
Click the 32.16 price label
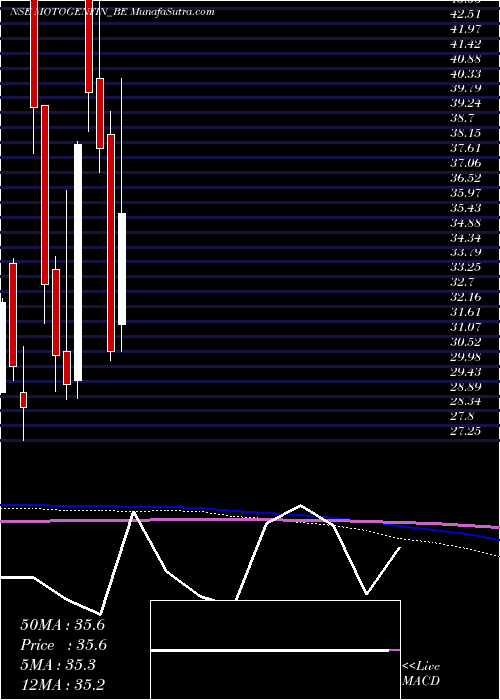466,297
